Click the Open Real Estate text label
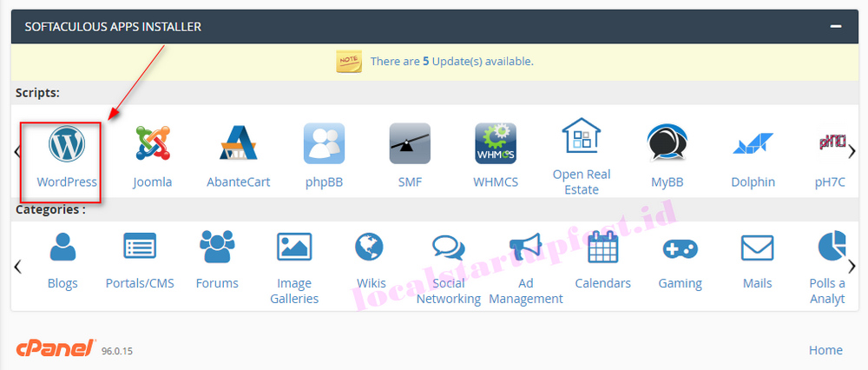 coord(582,182)
